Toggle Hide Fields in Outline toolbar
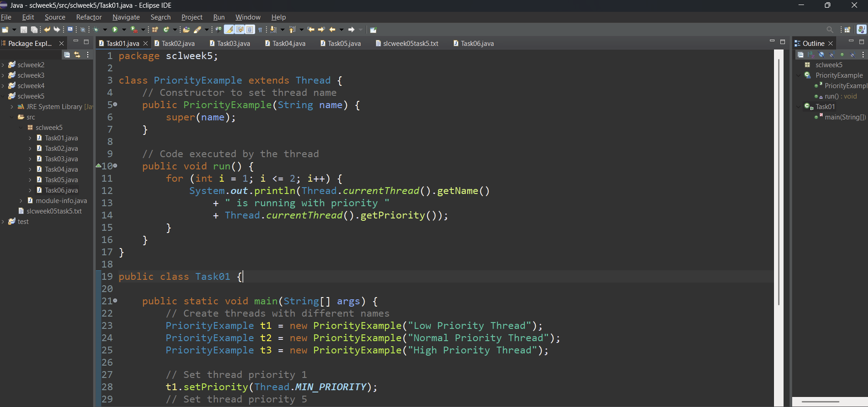 [x=821, y=55]
